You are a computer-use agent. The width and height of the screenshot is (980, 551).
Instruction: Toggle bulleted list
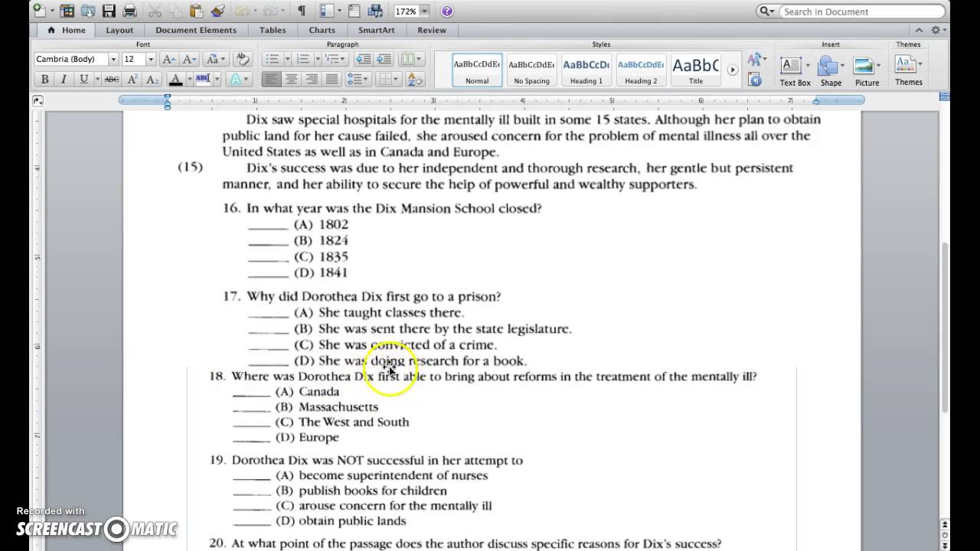[271, 59]
